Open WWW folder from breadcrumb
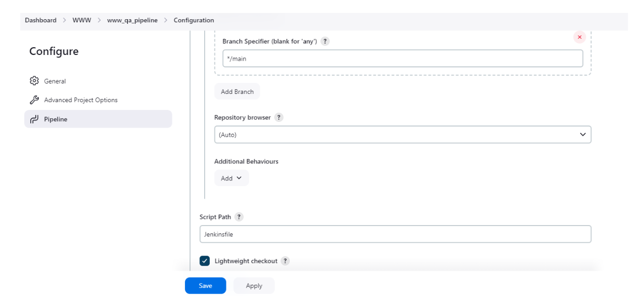Viewport: 644px width, 307px height. (82, 20)
